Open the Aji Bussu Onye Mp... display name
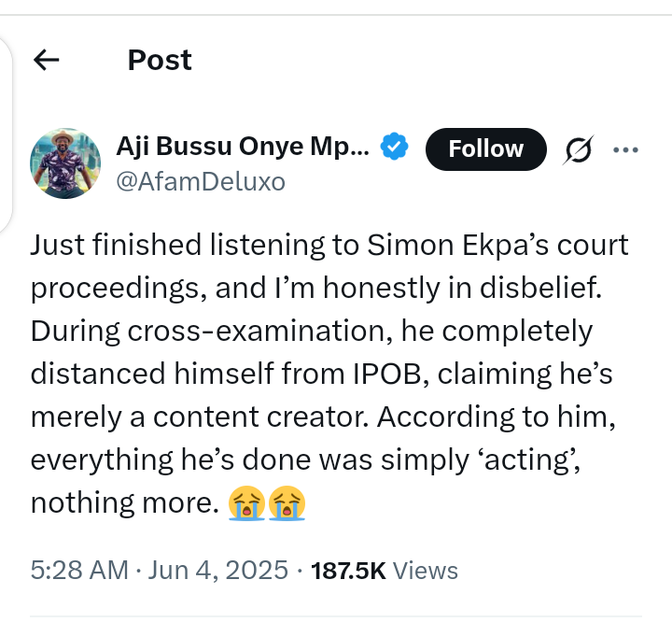This screenshot has width=672, height=622. click(243, 147)
